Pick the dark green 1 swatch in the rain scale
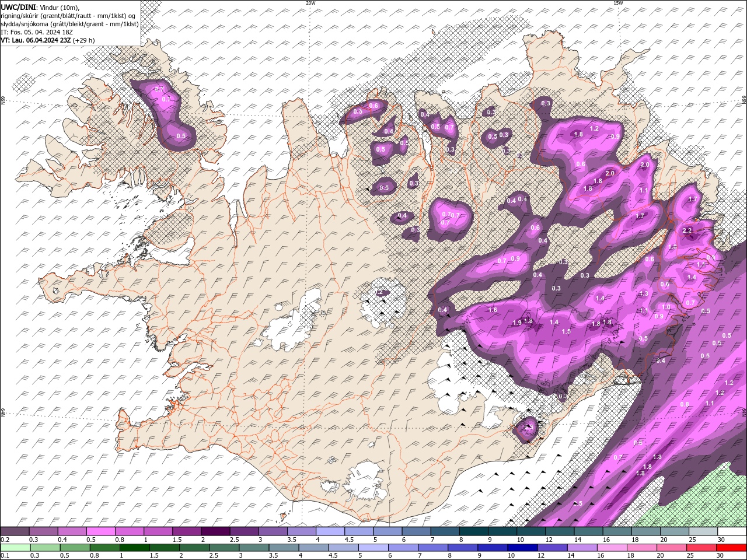 pyautogui.click(x=134, y=548)
